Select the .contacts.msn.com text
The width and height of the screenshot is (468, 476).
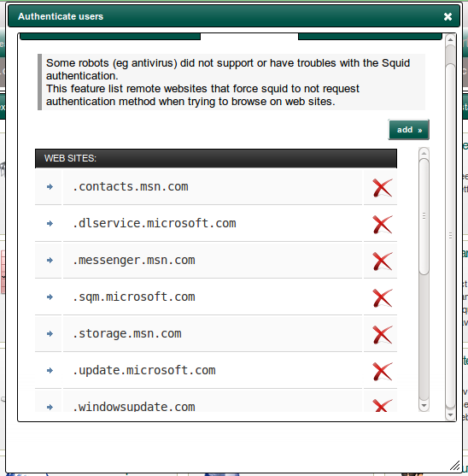(x=131, y=186)
